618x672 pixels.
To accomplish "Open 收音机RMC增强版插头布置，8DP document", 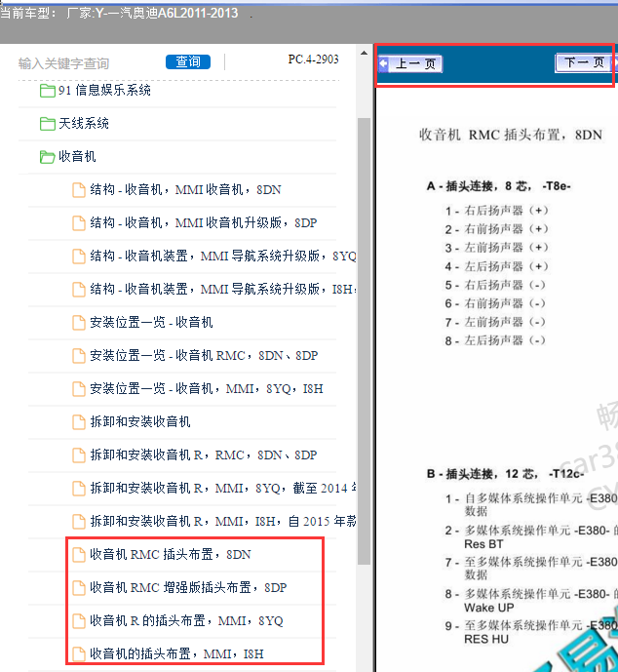I will 188,588.
